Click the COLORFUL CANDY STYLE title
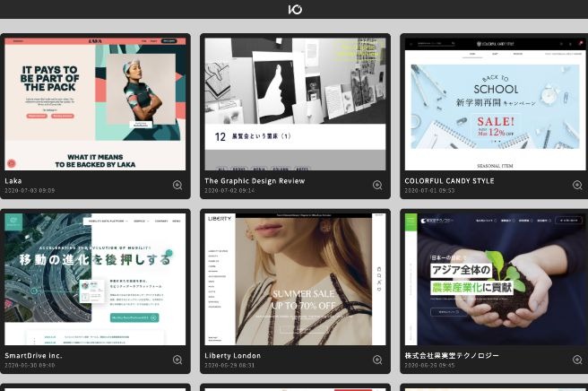588x391 pixels. coord(449,181)
